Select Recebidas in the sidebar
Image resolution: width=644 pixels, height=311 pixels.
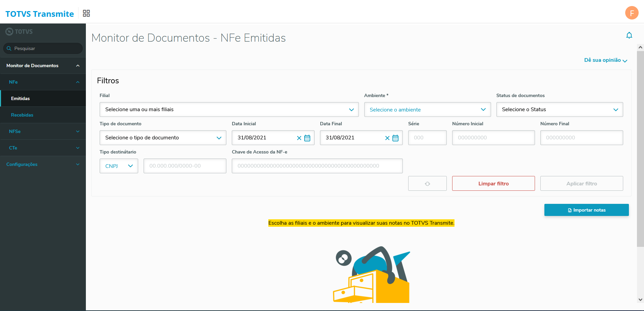[43, 115]
